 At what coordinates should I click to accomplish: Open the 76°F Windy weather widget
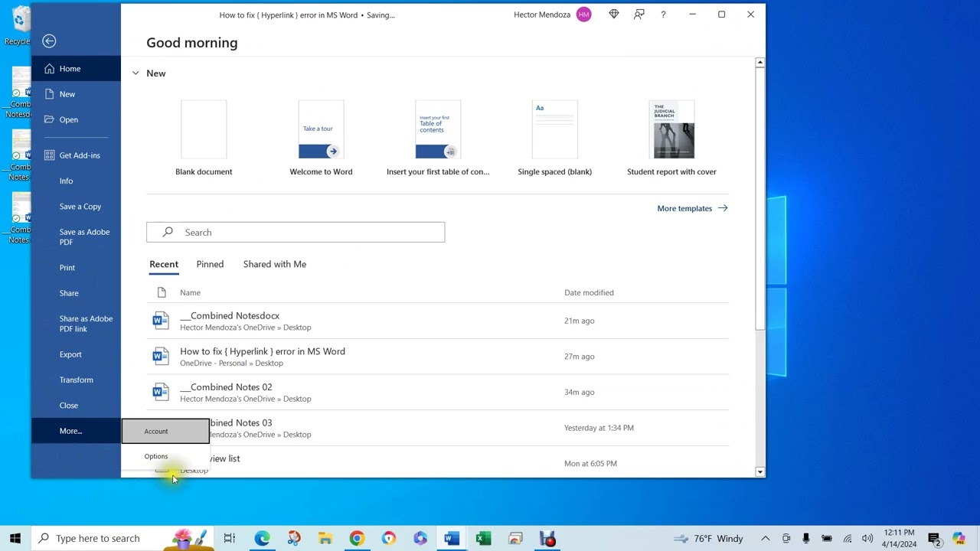(x=708, y=538)
